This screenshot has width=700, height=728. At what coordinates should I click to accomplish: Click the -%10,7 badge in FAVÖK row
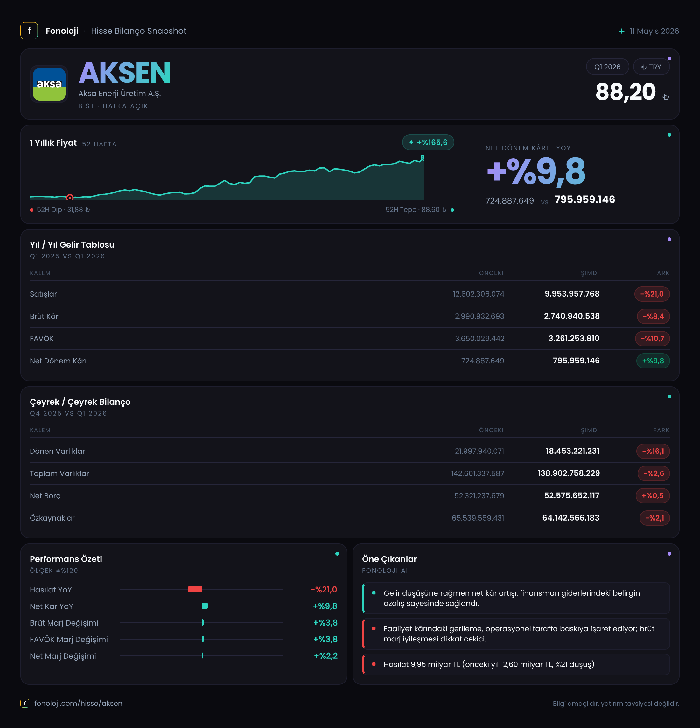tap(652, 338)
